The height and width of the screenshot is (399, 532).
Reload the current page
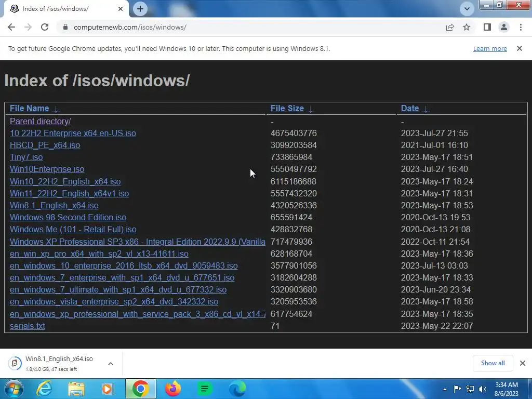pyautogui.click(x=45, y=27)
